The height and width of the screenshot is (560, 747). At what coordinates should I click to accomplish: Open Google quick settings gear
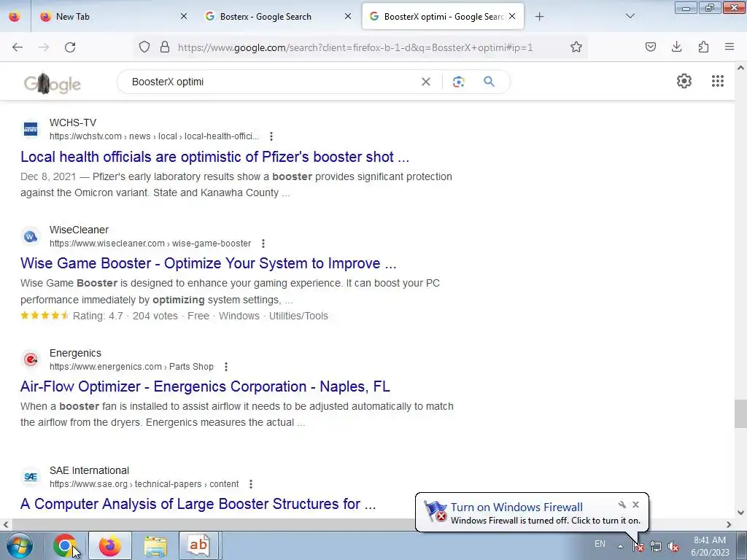tap(684, 81)
